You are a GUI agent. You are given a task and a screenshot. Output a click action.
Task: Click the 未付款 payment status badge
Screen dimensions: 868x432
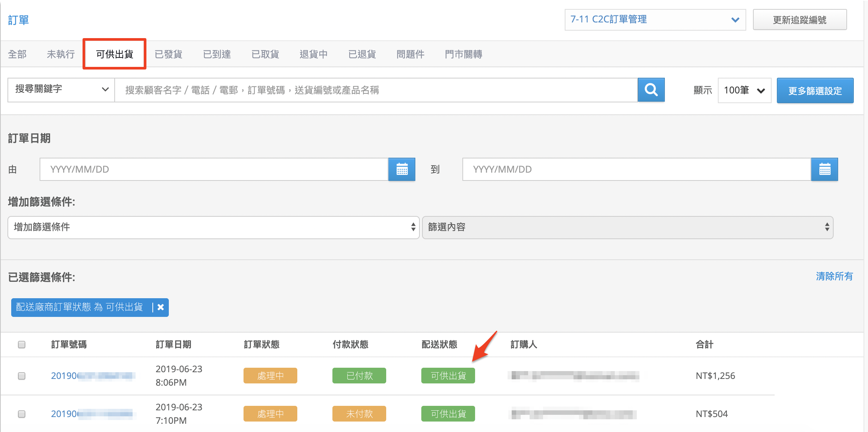click(x=359, y=414)
